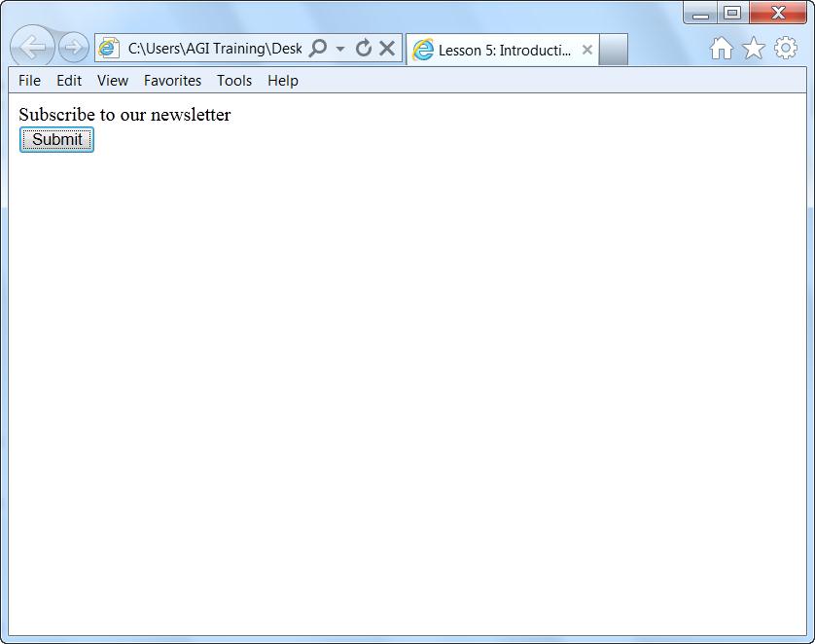Close the Internet Explorer window

pyautogui.click(x=778, y=13)
